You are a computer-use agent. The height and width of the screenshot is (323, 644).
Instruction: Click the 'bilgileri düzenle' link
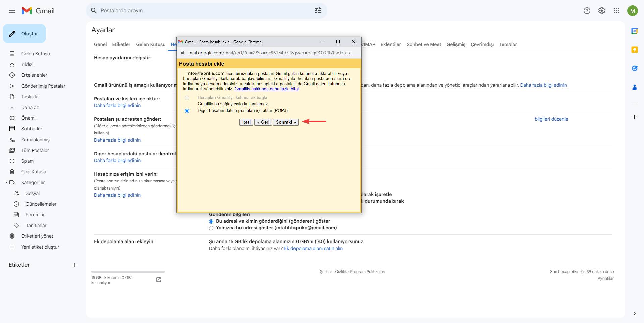(x=551, y=119)
